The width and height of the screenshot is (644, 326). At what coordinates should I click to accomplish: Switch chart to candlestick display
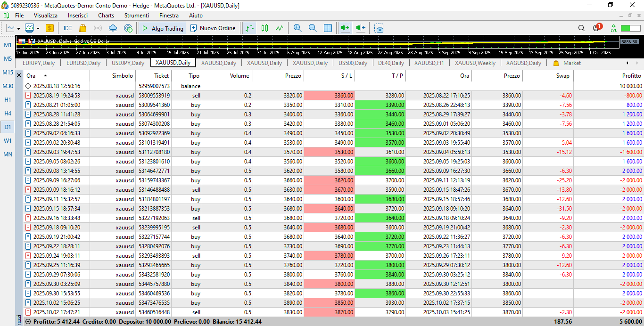pos(265,28)
